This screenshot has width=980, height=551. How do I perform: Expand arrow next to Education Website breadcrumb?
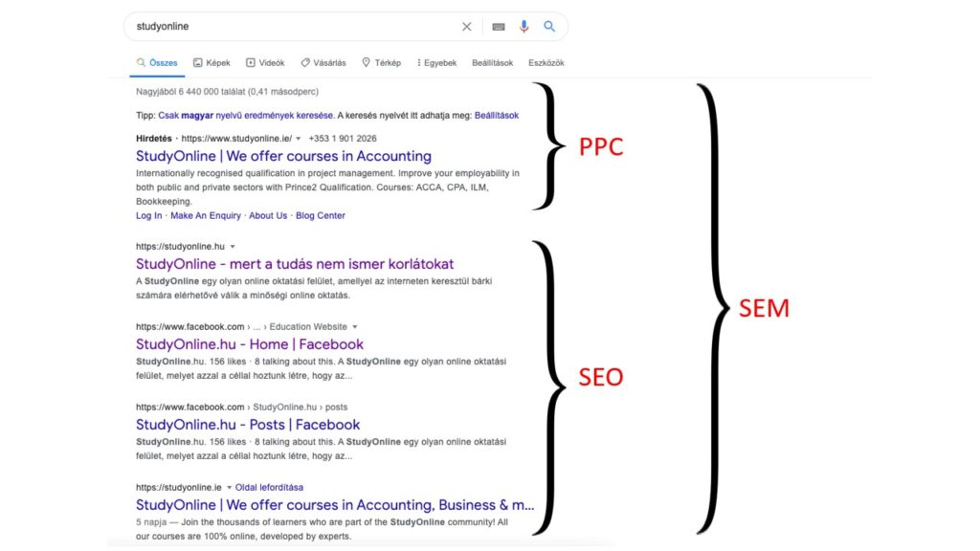[355, 327]
